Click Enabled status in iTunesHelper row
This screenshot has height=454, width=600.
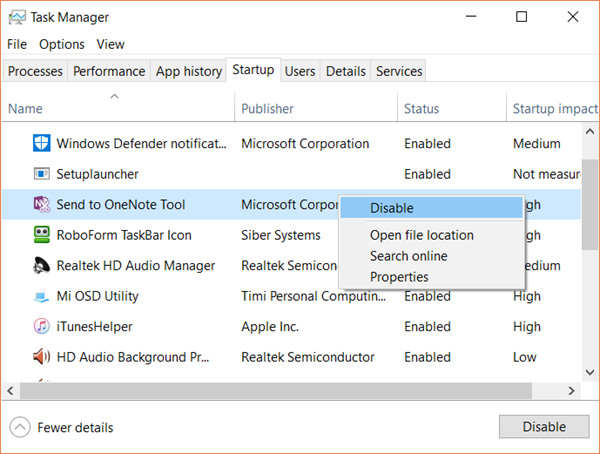427,327
